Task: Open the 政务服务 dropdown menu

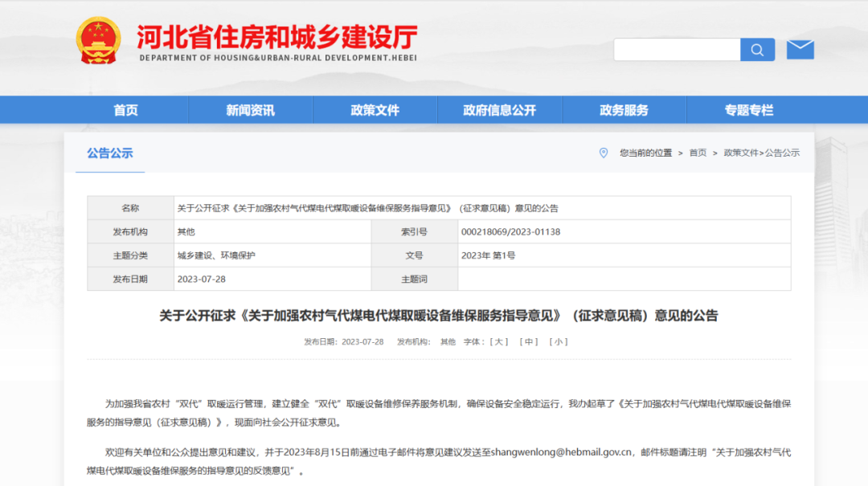Action: click(x=624, y=110)
